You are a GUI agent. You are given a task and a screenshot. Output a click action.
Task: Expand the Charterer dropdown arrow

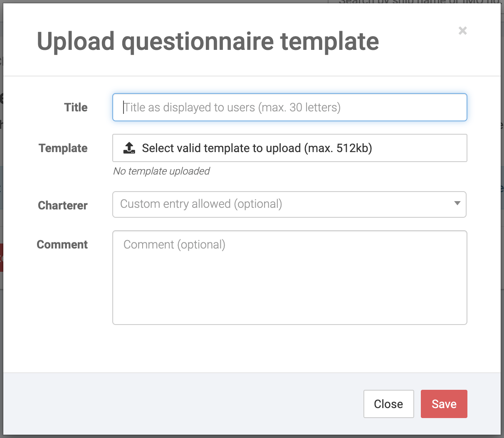click(x=457, y=204)
